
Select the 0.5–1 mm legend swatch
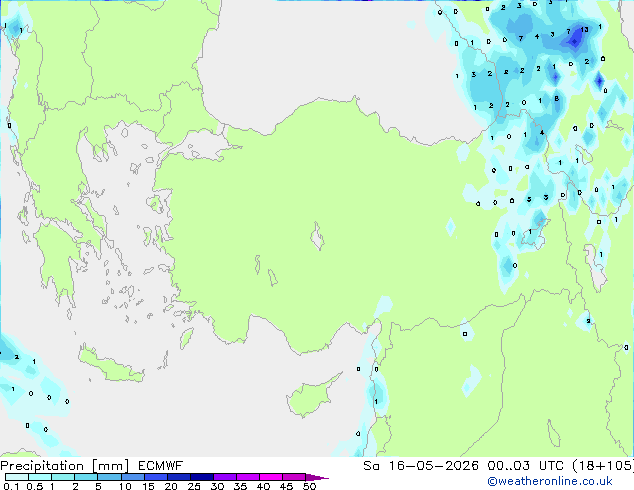click(x=40, y=477)
